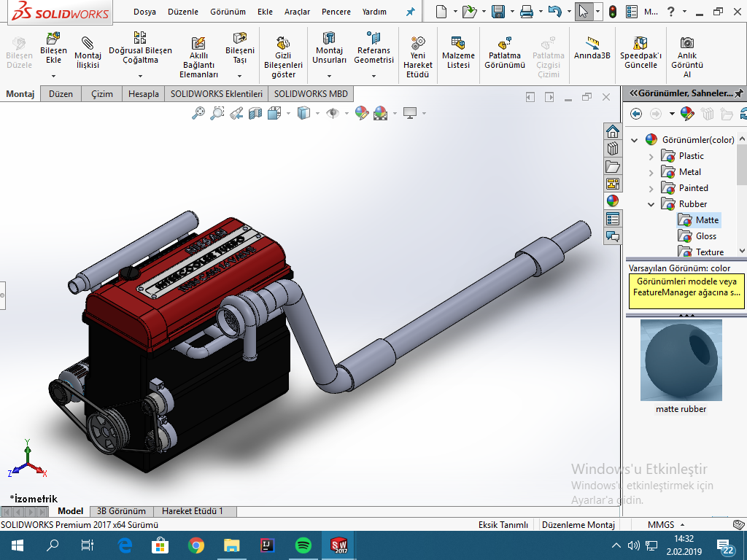The height and width of the screenshot is (560, 747).
Task: Open the notification center icon
Action: pyautogui.click(x=725, y=546)
